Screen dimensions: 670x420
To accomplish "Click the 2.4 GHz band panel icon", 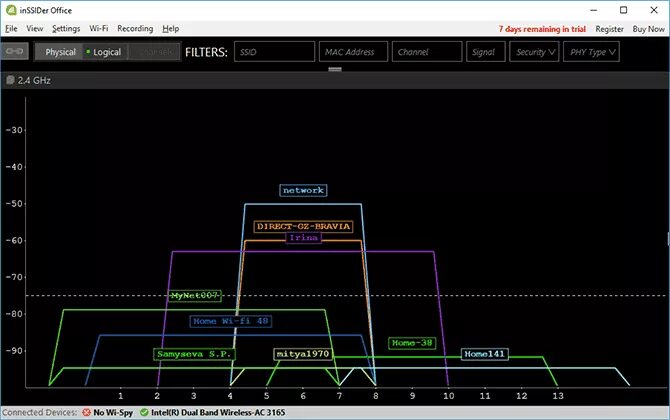I will coord(10,80).
